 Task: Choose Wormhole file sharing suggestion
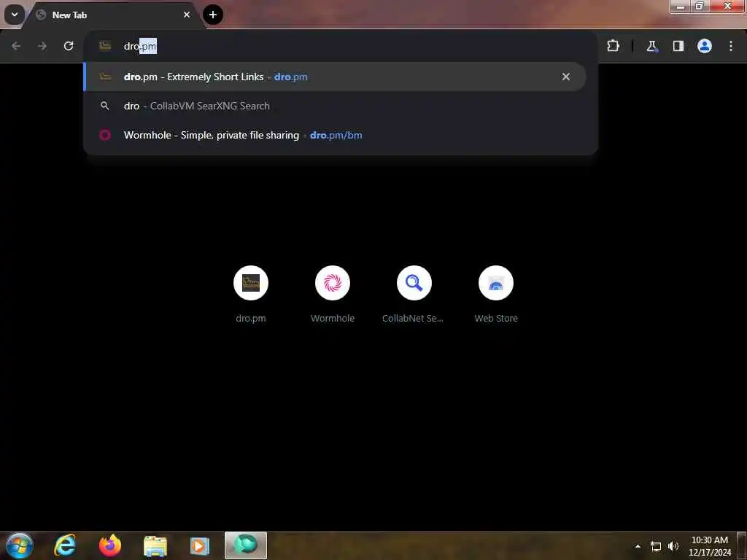pyautogui.click(x=334, y=135)
